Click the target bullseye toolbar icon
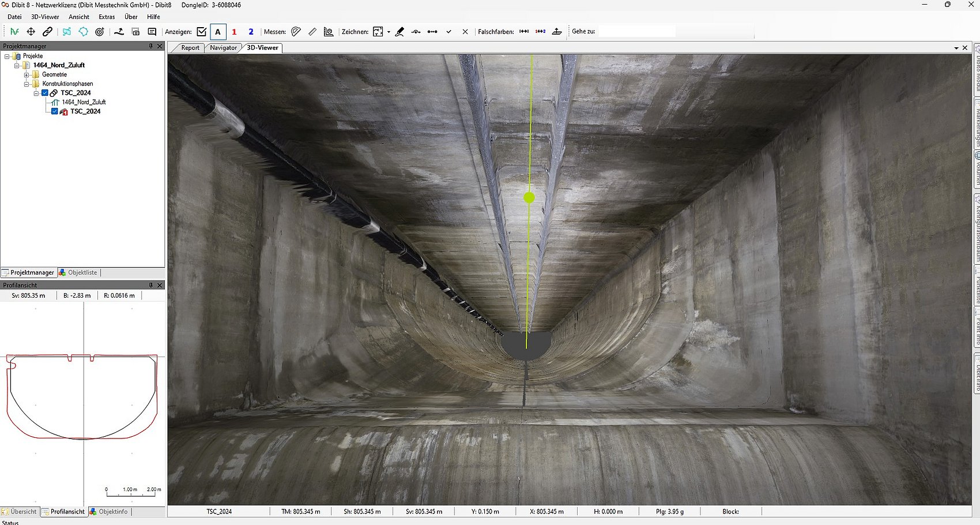 [100, 32]
